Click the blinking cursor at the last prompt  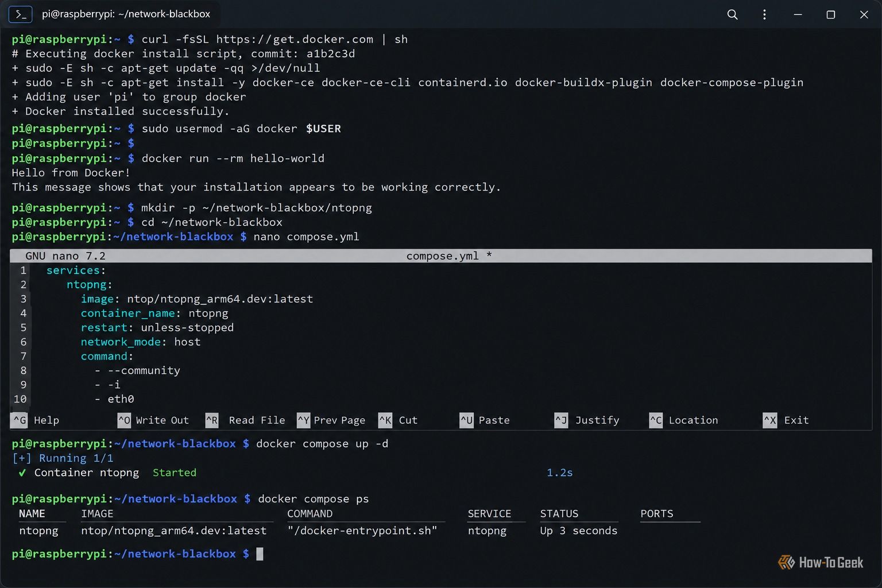(260, 554)
